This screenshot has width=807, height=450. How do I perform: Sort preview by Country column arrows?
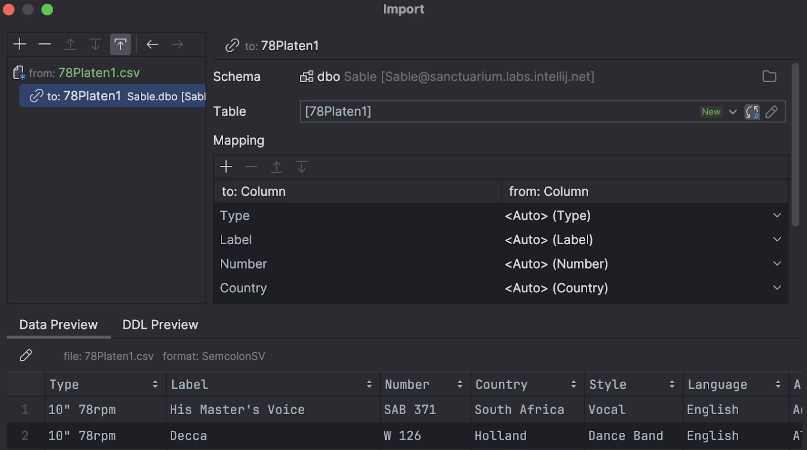pos(573,385)
